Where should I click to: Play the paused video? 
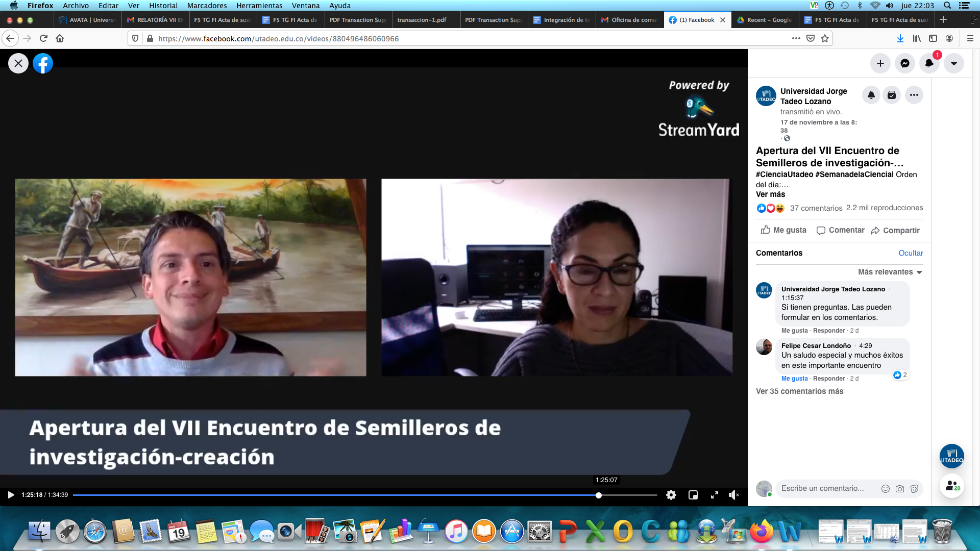[11, 495]
